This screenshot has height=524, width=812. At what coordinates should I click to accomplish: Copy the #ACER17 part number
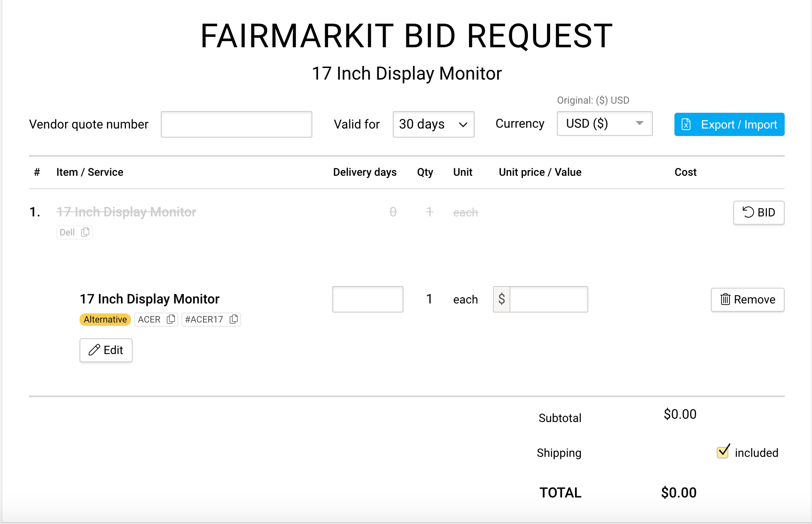point(234,319)
